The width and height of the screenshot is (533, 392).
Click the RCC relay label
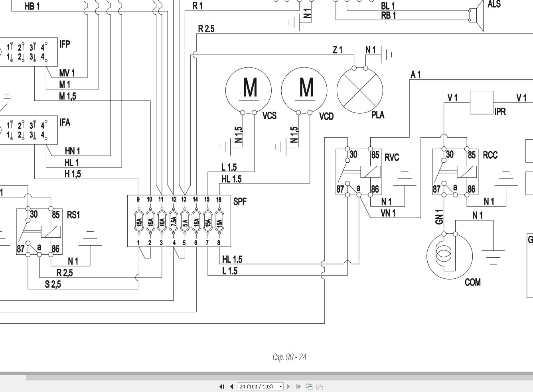[490, 155]
